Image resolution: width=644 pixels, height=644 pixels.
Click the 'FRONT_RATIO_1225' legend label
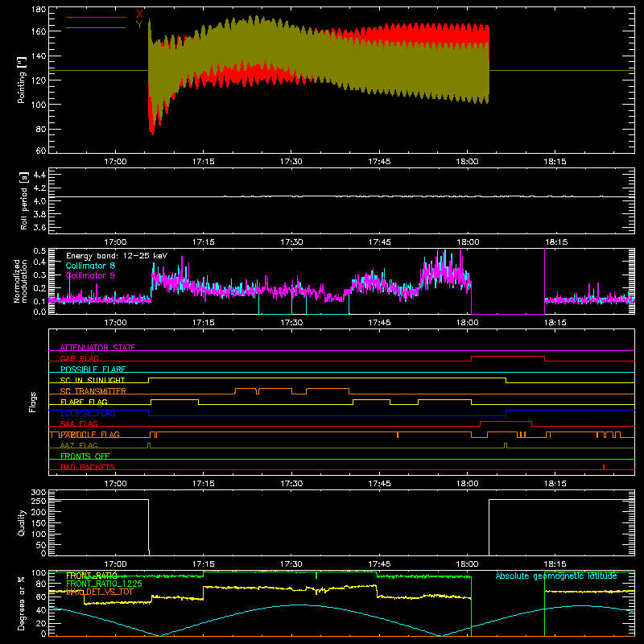click(x=104, y=584)
